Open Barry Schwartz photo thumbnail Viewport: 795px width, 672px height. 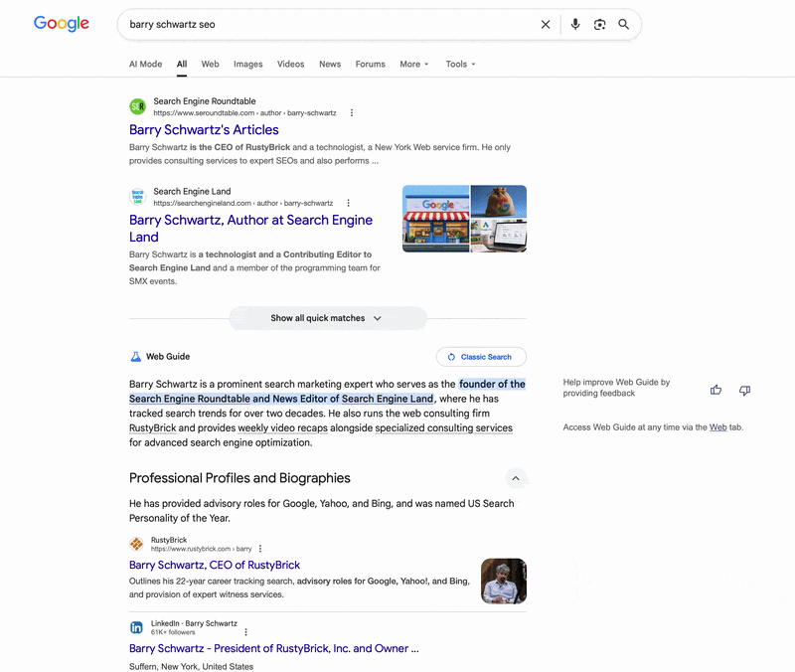click(504, 582)
